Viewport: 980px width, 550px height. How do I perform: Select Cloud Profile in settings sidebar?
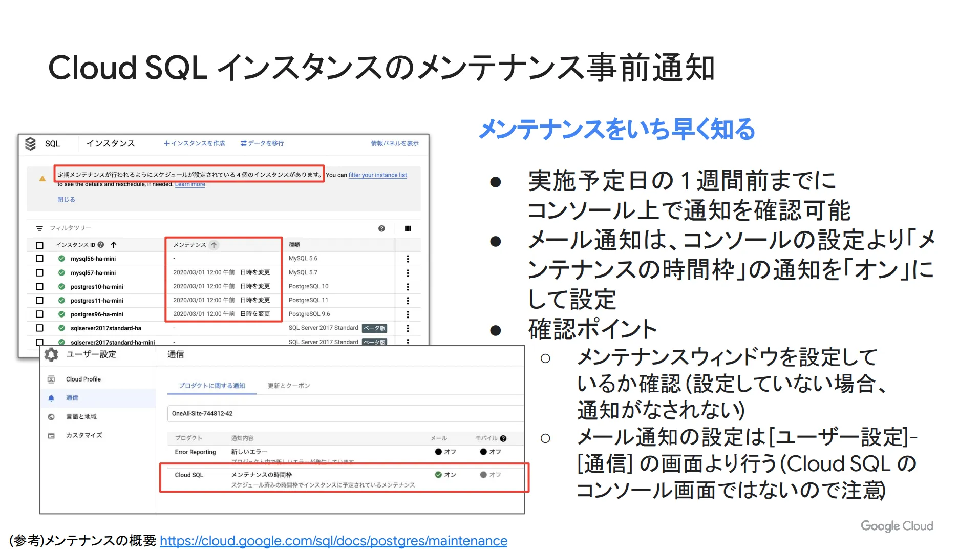tap(98, 379)
